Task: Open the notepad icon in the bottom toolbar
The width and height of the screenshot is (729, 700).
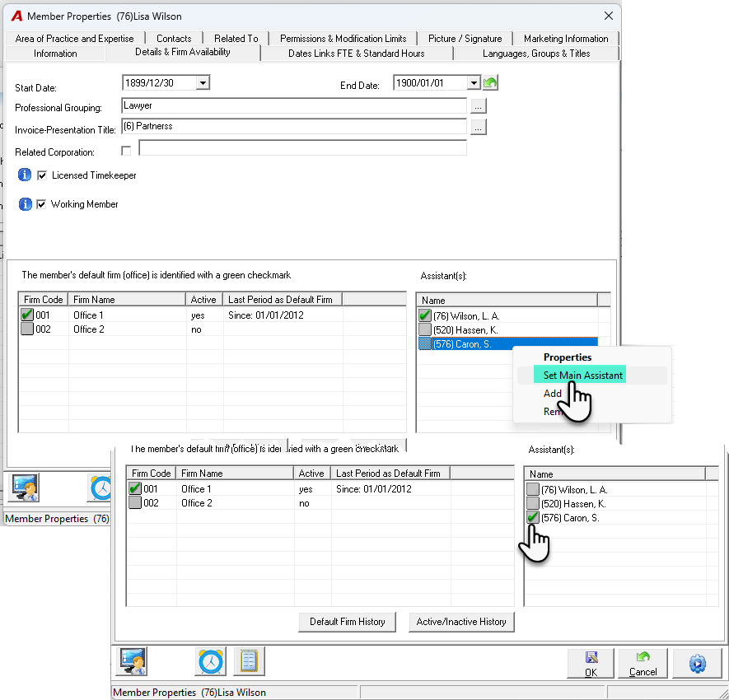Action: [250, 661]
